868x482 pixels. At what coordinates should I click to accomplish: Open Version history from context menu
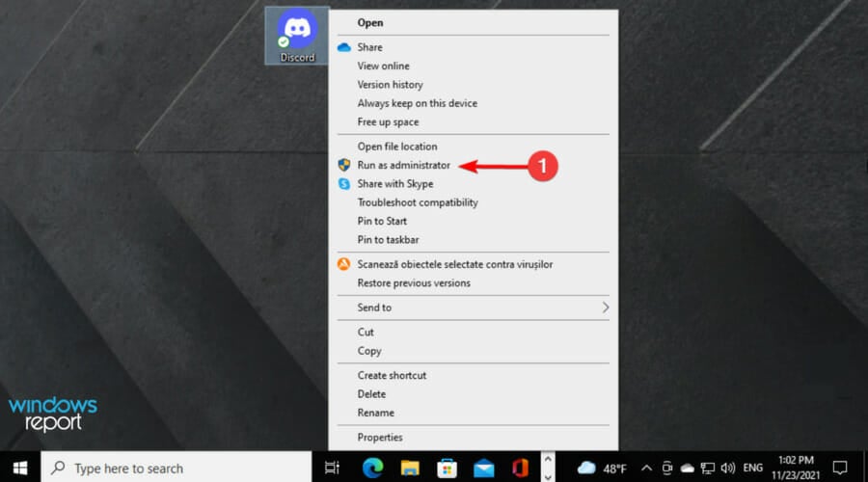[390, 85]
